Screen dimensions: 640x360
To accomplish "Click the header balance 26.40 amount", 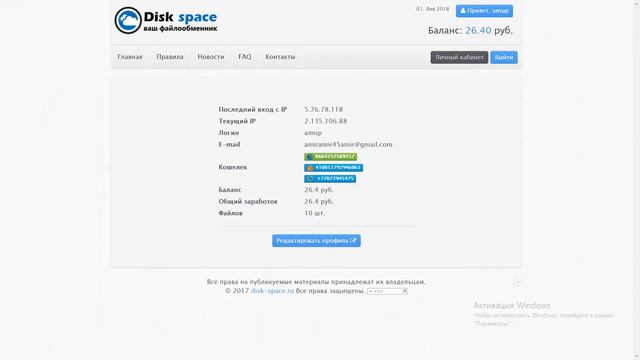I will coord(478,31).
